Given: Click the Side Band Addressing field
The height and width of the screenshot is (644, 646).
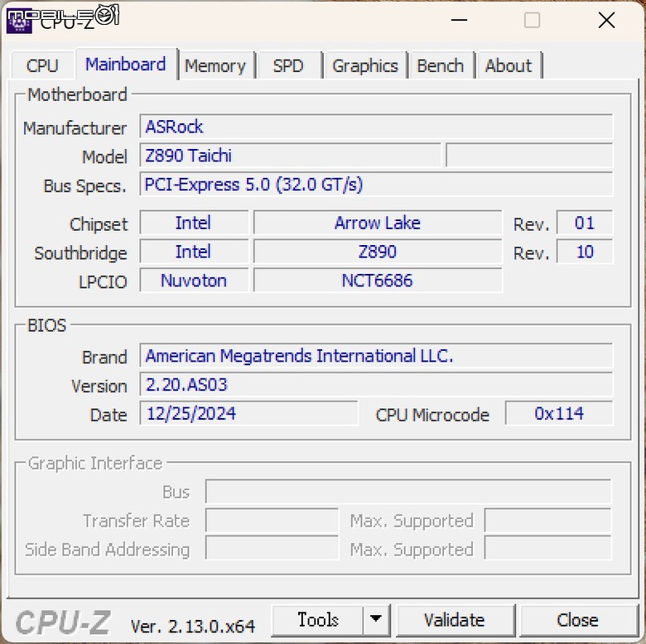Looking at the screenshot, I should (x=272, y=548).
